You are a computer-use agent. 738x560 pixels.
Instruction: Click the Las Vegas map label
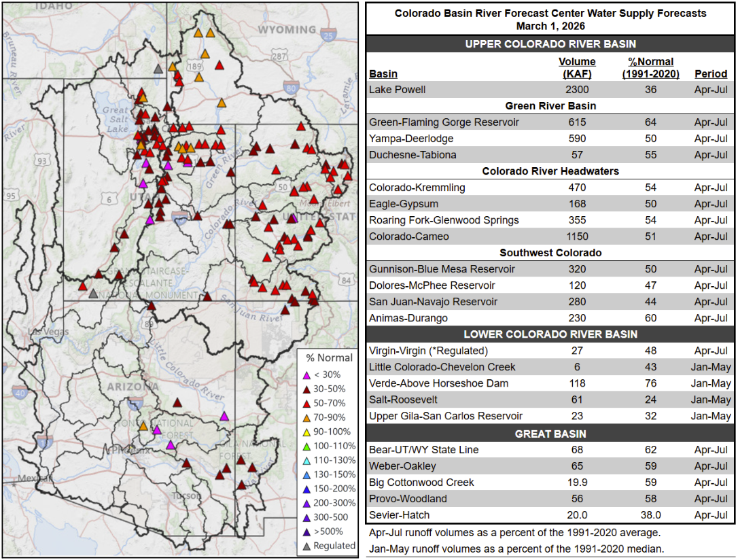pos(49,331)
